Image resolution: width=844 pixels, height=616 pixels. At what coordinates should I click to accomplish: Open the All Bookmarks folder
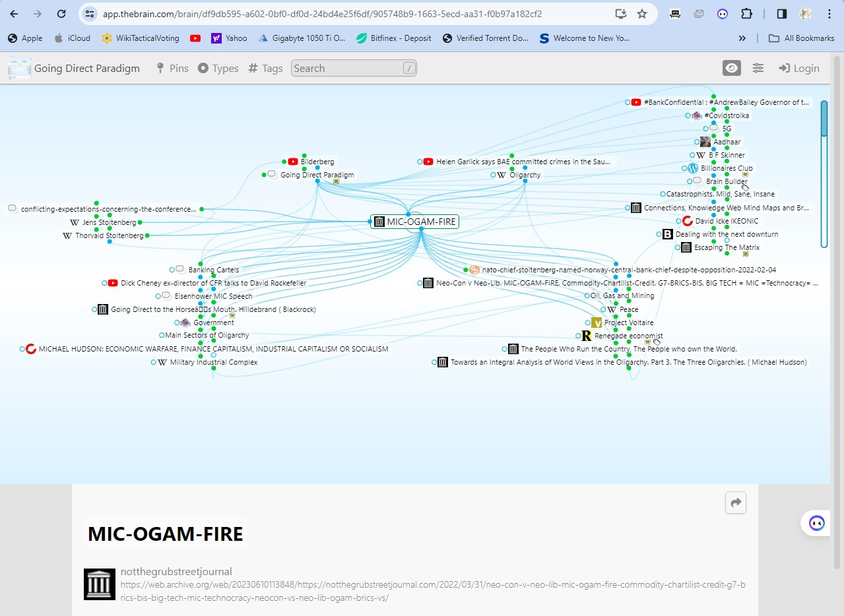click(x=802, y=38)
